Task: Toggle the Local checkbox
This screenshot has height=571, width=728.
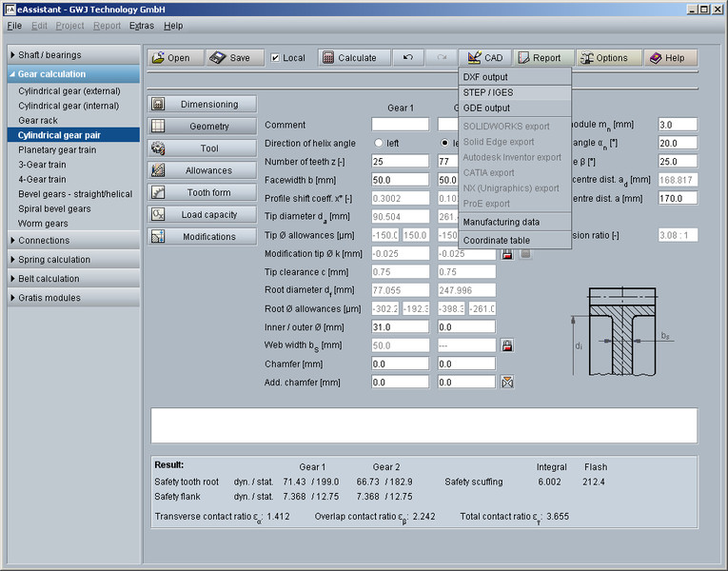Action: click(x=276, y=58)
